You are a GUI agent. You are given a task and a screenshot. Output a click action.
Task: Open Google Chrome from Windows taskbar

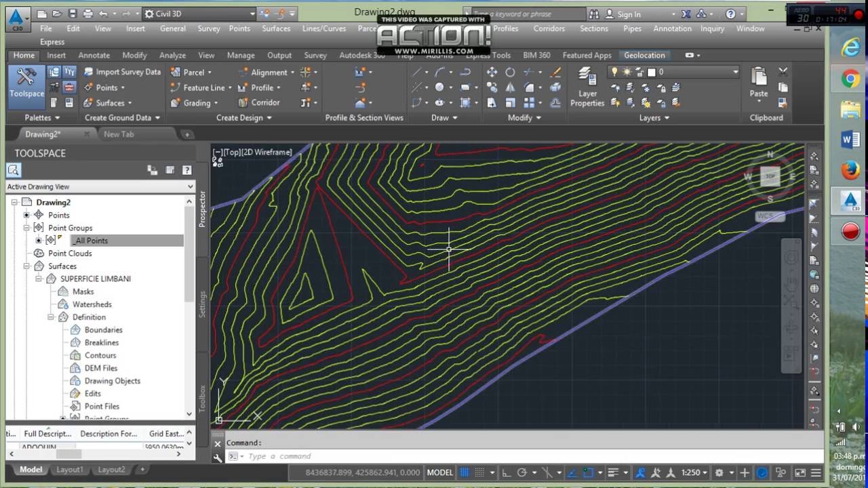[x=850, y=79]
